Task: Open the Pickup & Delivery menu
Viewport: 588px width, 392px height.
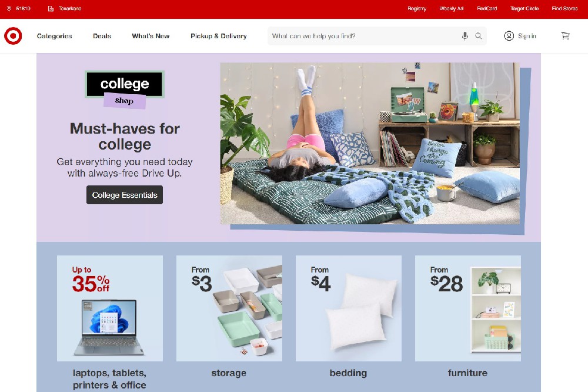Action: (x=219, y=36)
